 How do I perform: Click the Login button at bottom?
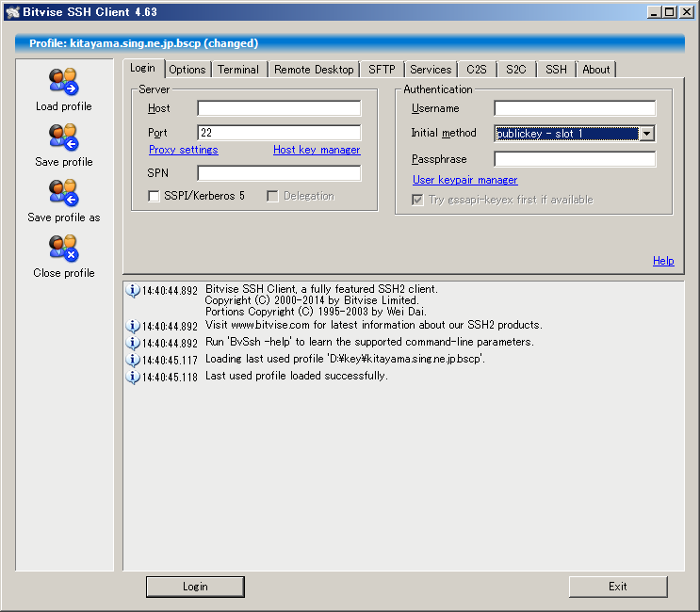195,587
